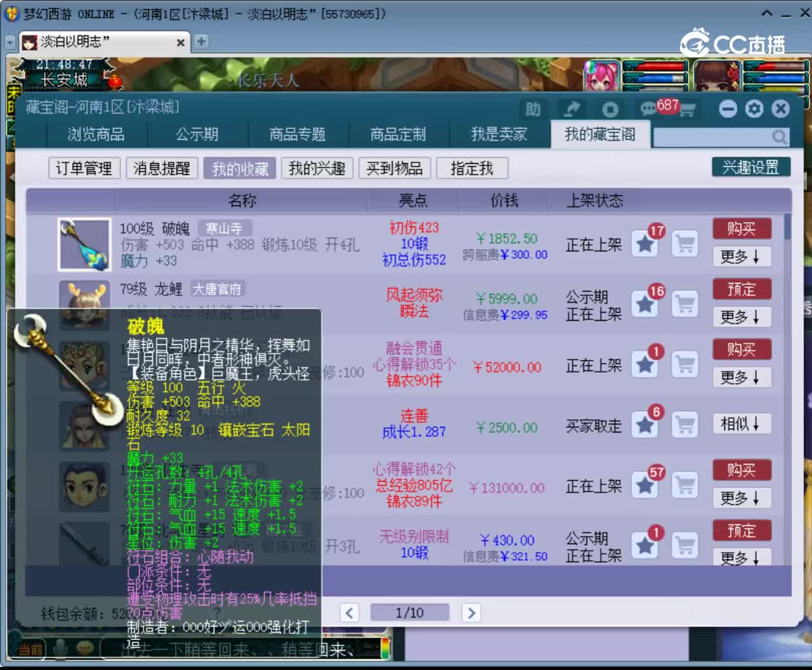Open the 破魄 weapon thumbnail

tap(84, 245)
